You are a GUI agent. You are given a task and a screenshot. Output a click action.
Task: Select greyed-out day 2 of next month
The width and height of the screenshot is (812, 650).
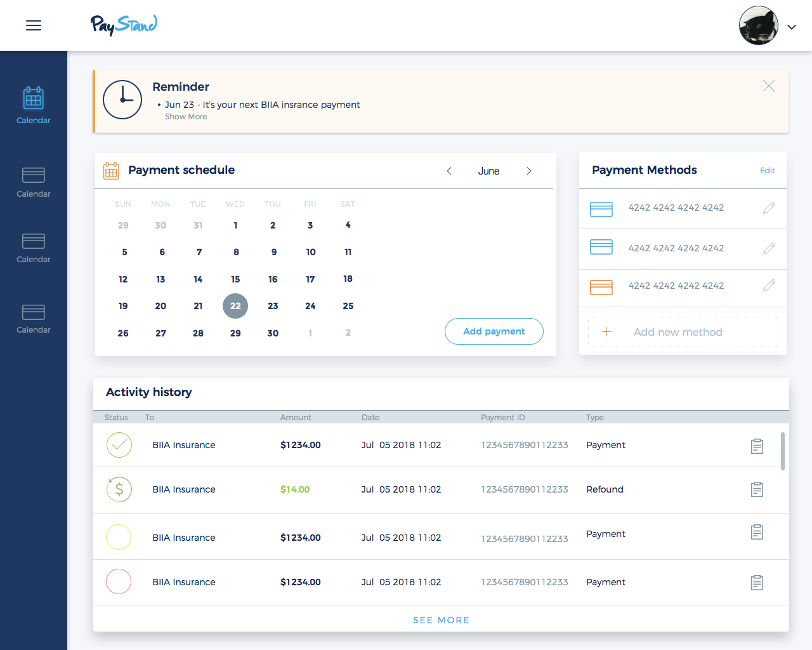[x=348, y=333]
